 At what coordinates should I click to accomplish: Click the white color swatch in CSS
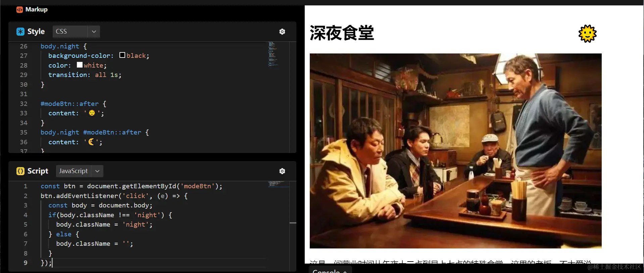80,65
